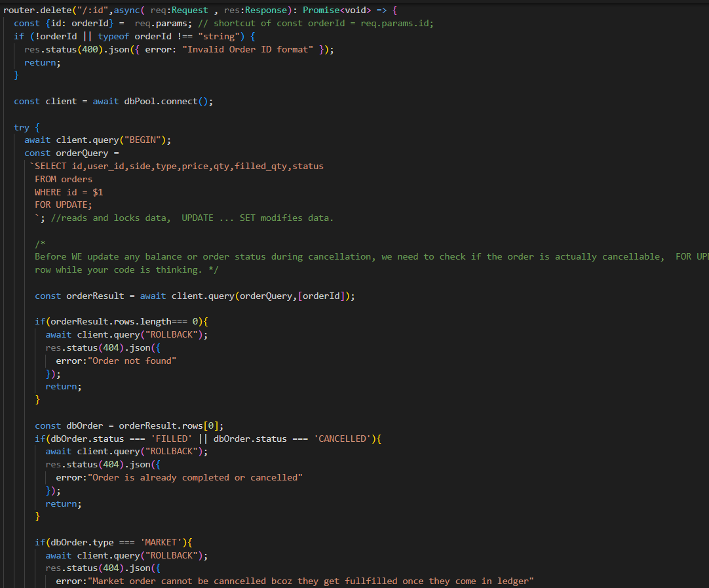
Task: Click the "BEGIN" query string
Action: pos(143,140)
